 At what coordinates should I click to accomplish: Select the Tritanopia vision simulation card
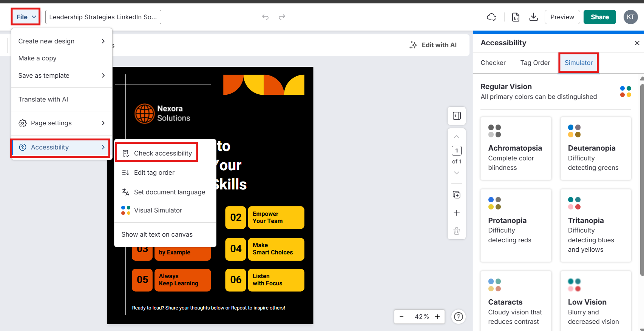click(x=595, y=225)
